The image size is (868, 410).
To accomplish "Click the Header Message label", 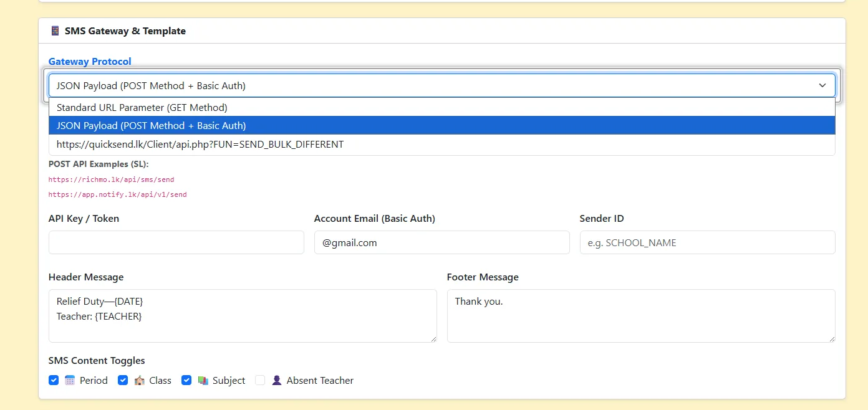I will (x=86, y=277).
